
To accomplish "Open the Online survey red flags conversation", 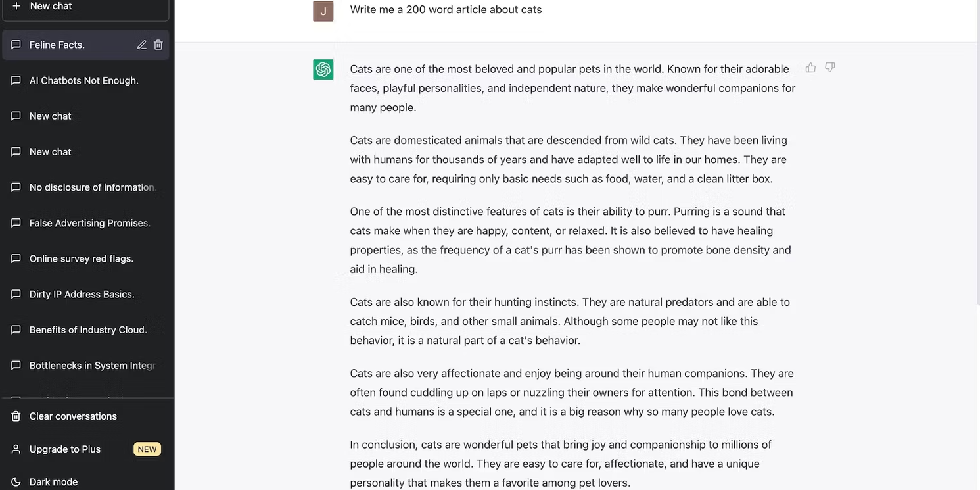I will pos(85,258).
